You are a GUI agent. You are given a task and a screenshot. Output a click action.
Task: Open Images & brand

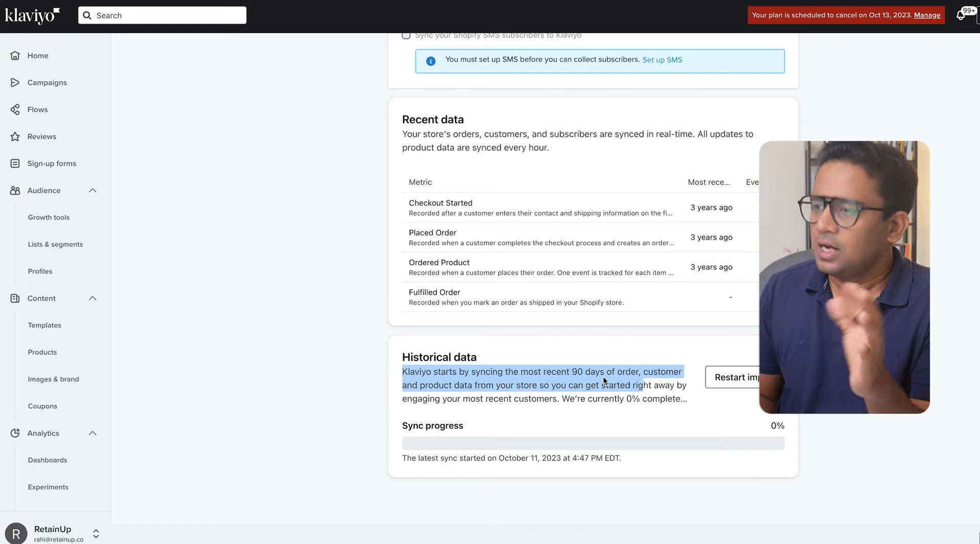pyautogui.click(x=53, y=379)
